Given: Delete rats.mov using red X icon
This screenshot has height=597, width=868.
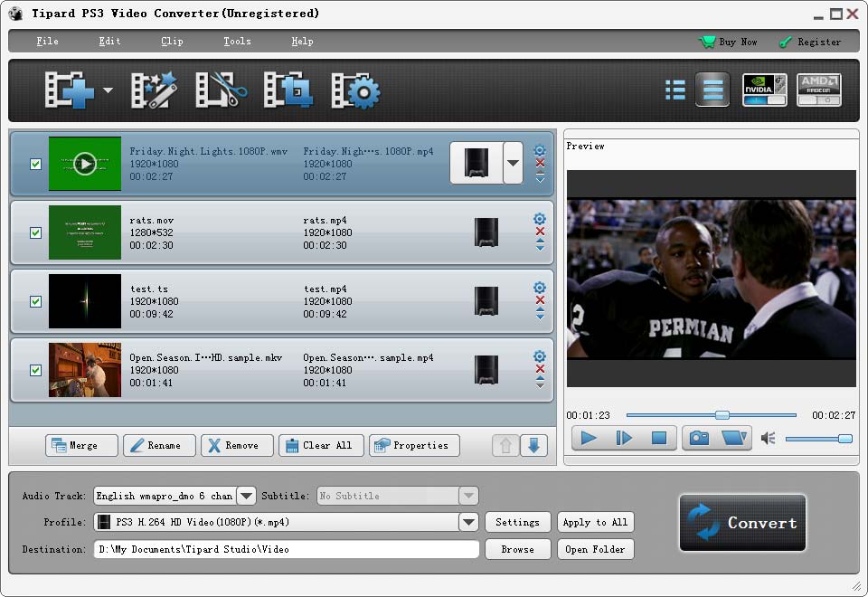Looking at the screenshot, I should coord(540,232).
